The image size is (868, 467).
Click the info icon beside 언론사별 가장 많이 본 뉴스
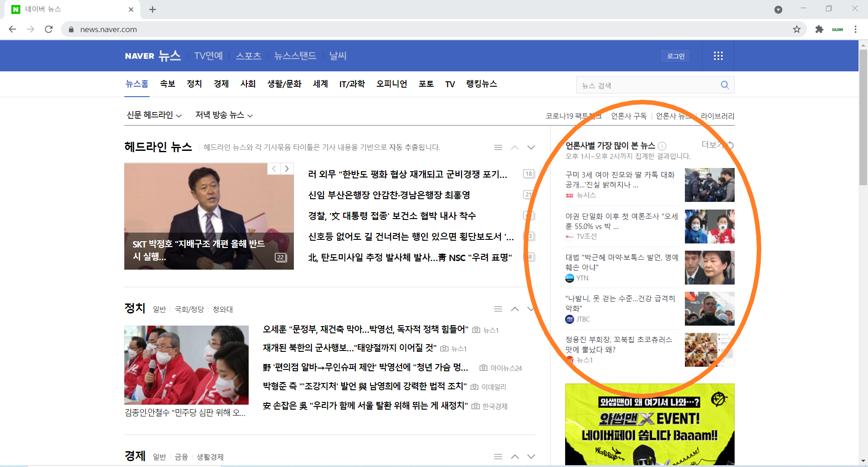[662, 146]
